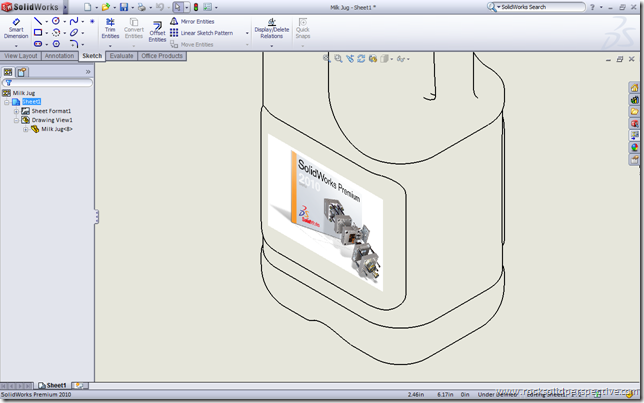This screenshot has width=644, height=403.
Task: Activate the Trim Entities tool
Action: tap(110, 28)
